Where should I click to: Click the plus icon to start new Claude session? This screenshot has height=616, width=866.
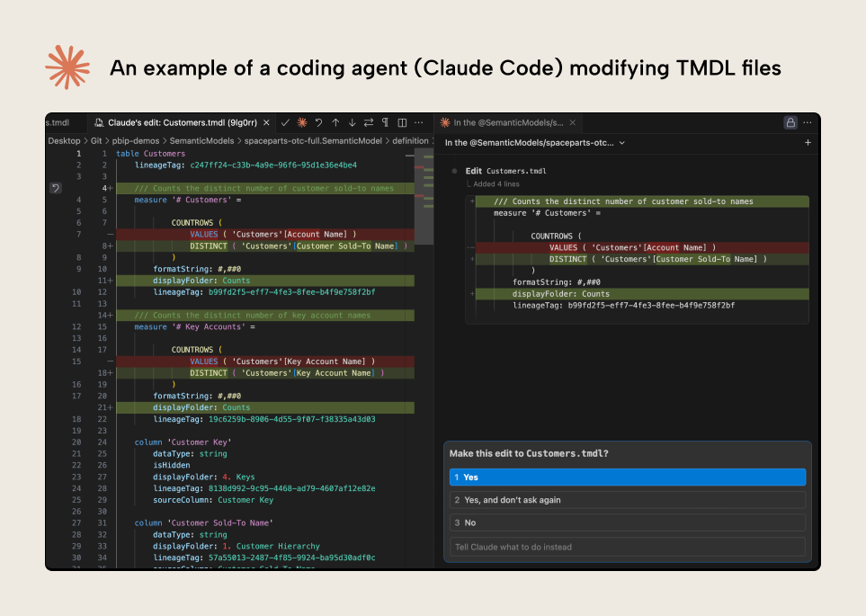pos(807,142)
